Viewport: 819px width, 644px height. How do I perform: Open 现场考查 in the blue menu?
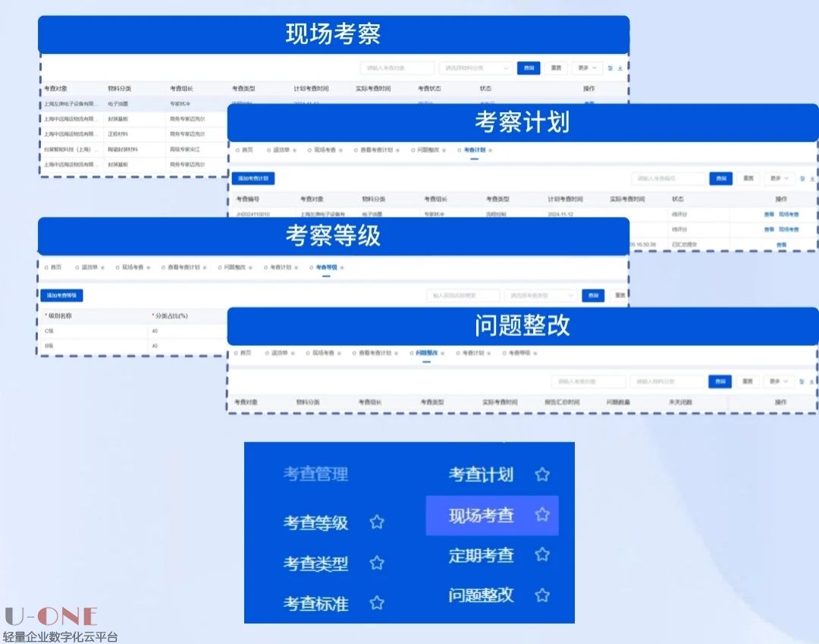[481, 515]
